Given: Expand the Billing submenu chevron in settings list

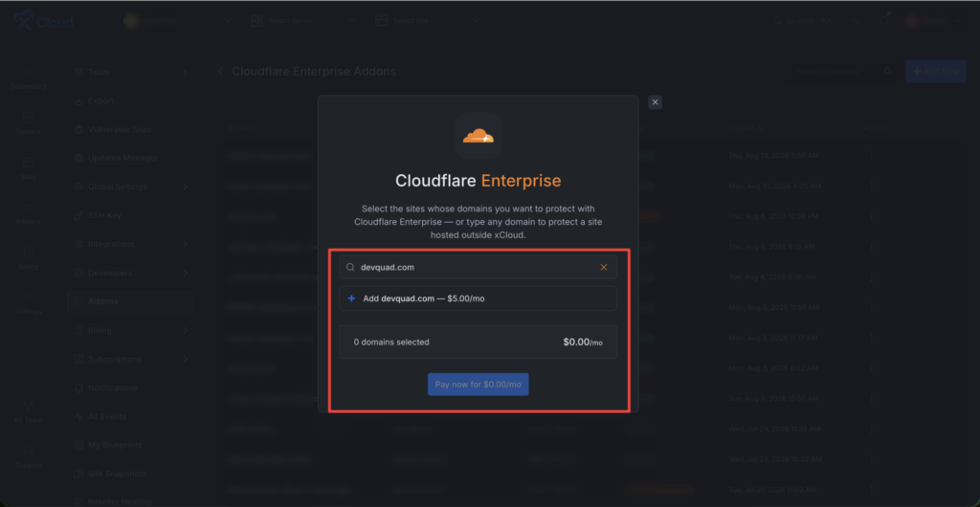Looking at the screenshot, I should (185, 330).
